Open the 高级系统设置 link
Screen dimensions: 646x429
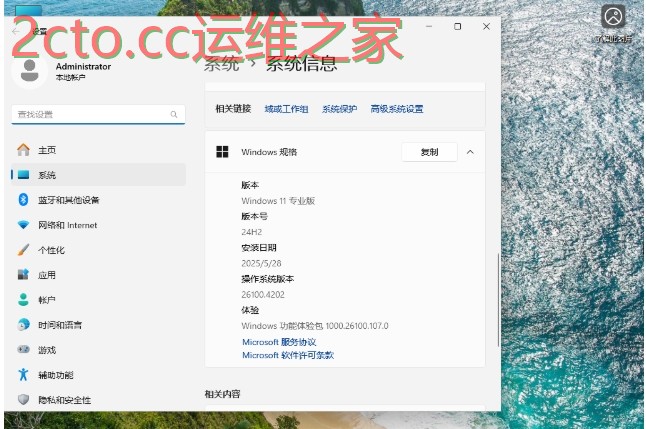click(x=397, y=109)
